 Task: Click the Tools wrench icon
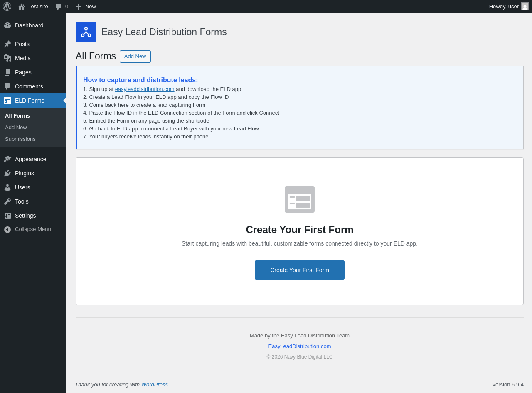[7, 201]
